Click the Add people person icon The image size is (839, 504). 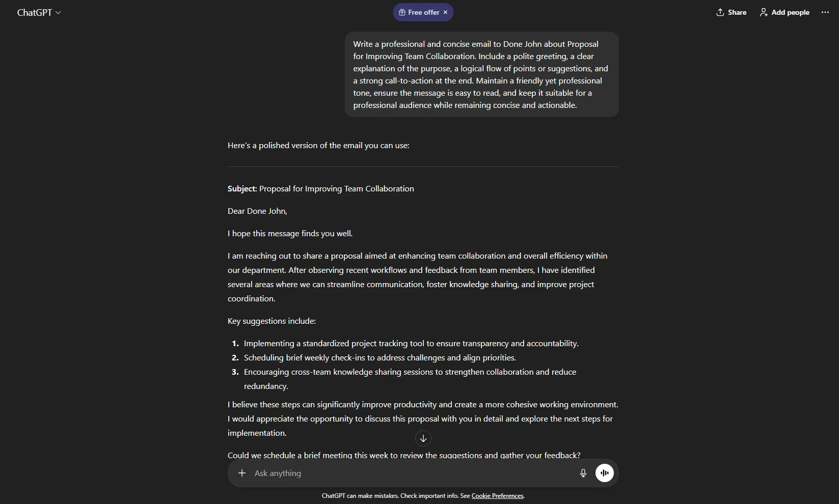pos(764,12)
